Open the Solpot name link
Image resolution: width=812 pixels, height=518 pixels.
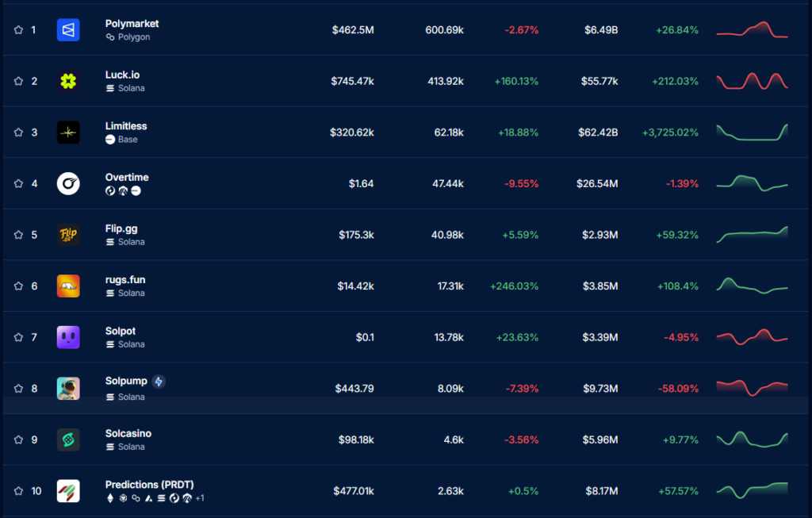coord(121,331)
